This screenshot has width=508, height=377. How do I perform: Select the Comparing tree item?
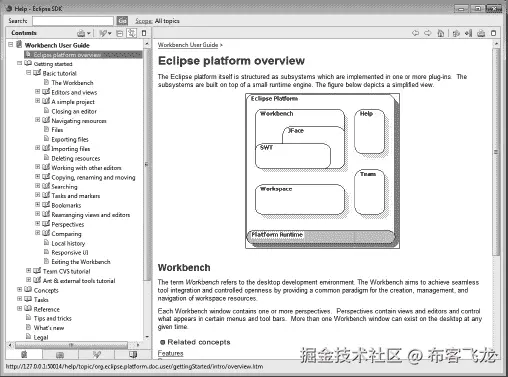[66, 234]
